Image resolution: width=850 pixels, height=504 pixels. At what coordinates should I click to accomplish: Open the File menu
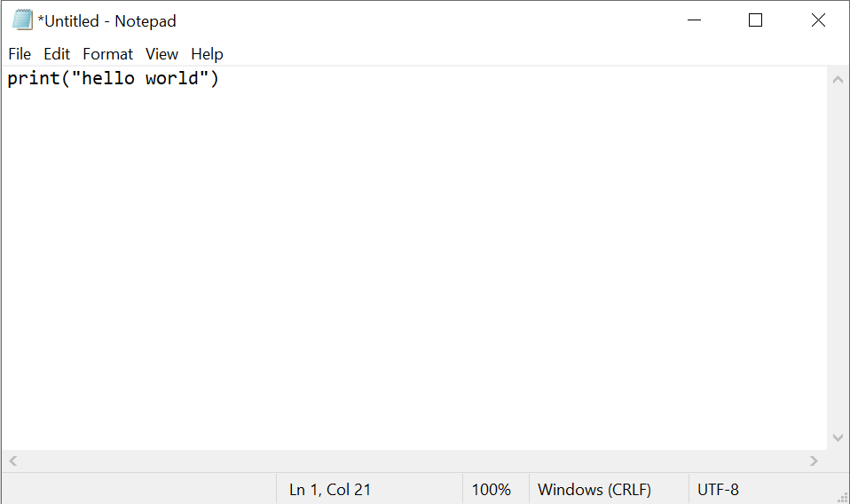click(20, 54)
